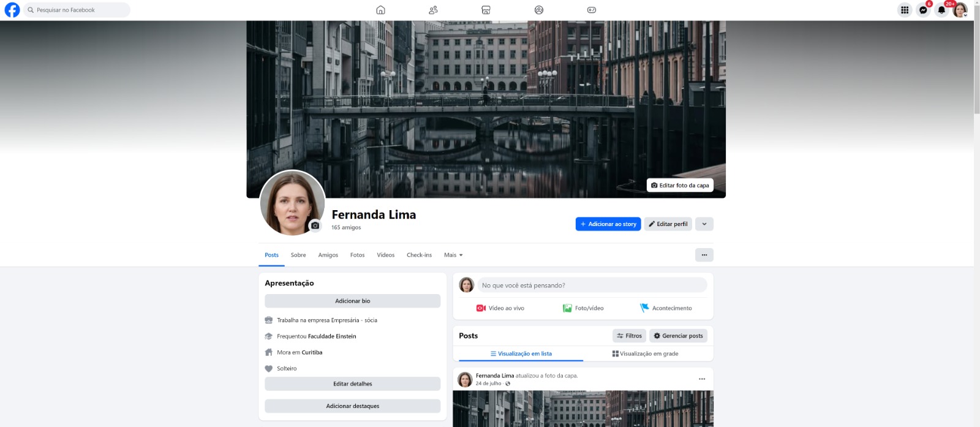Click the 'No que você está pensando?' field

(592, 285)
